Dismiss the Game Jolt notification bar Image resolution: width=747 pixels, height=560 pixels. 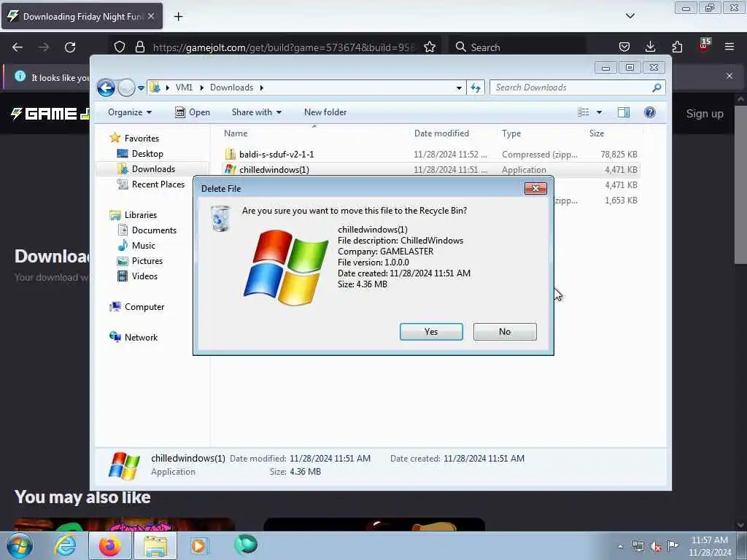pos(729,76)
